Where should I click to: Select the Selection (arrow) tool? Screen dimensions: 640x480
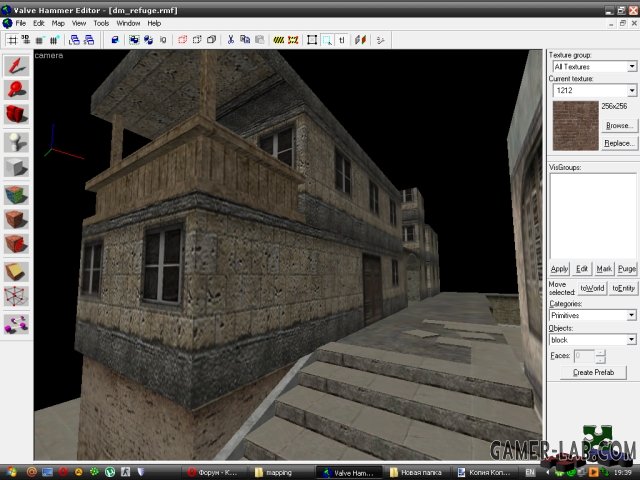(x=16, y=65)
